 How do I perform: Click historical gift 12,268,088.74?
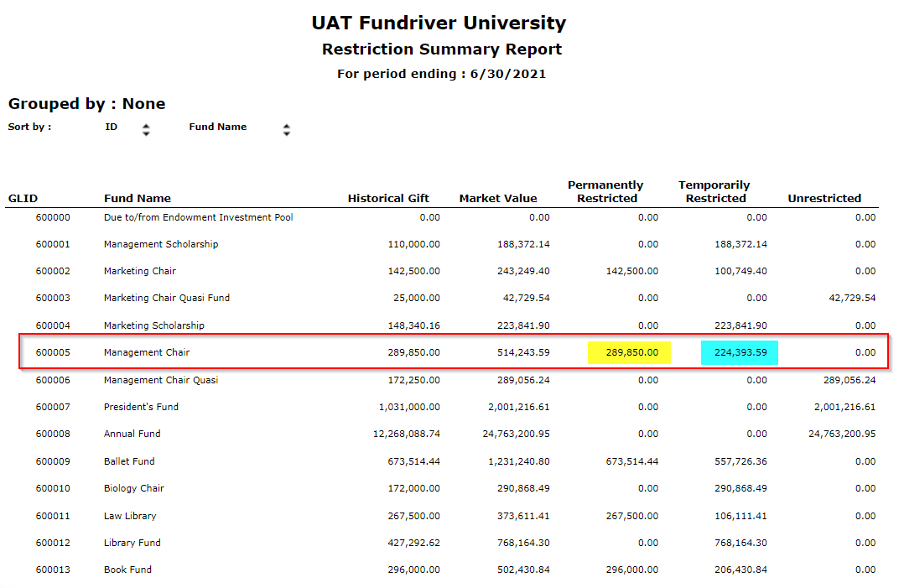[407, 434]
